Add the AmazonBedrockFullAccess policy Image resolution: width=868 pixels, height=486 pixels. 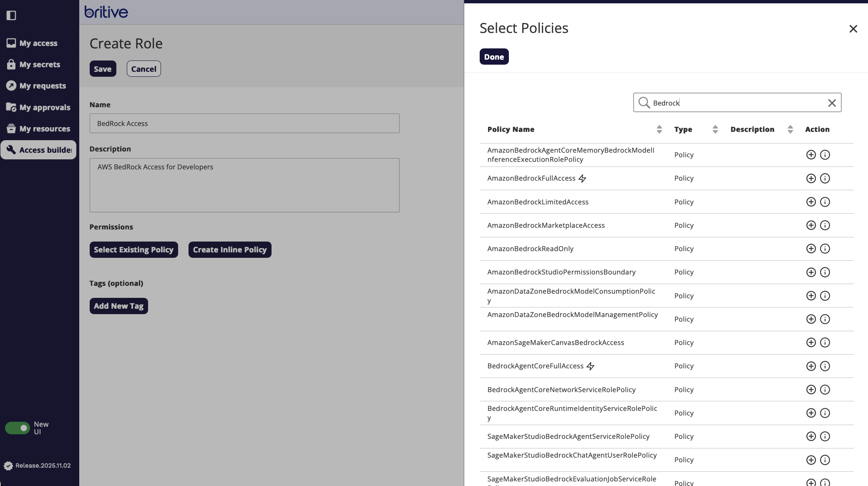click(811, 179)
